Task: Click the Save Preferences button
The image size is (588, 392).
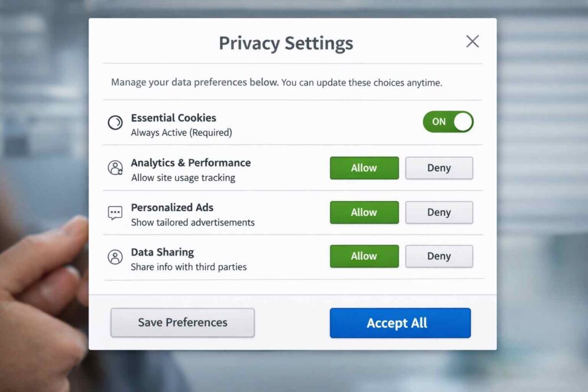Action: (182, 323)
